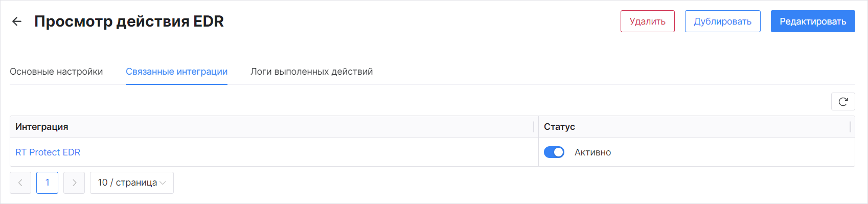This screenshot has height=204, width=868.
Task: Open the RT Protect EDR integration link
Action: point(48,152)
